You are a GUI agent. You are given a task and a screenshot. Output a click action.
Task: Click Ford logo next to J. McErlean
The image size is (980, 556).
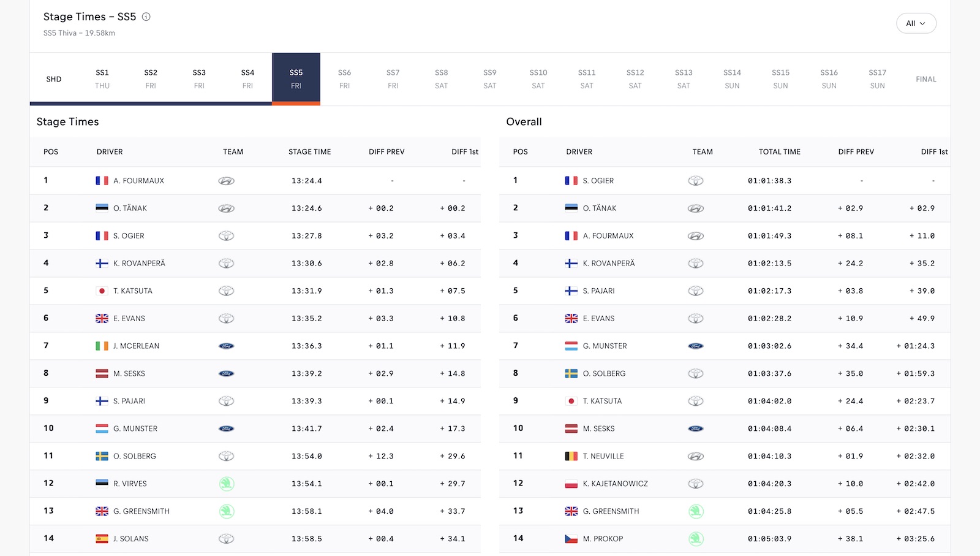point(226,346)
